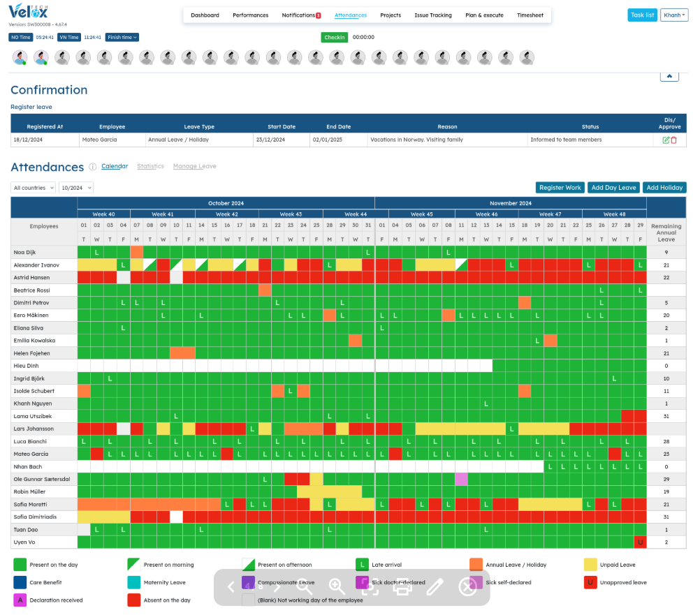Click the orange Annual Leave legend swatch
The height and width of the screenshot is (615, 700).
pyautogui.click(x=476, y=564)
